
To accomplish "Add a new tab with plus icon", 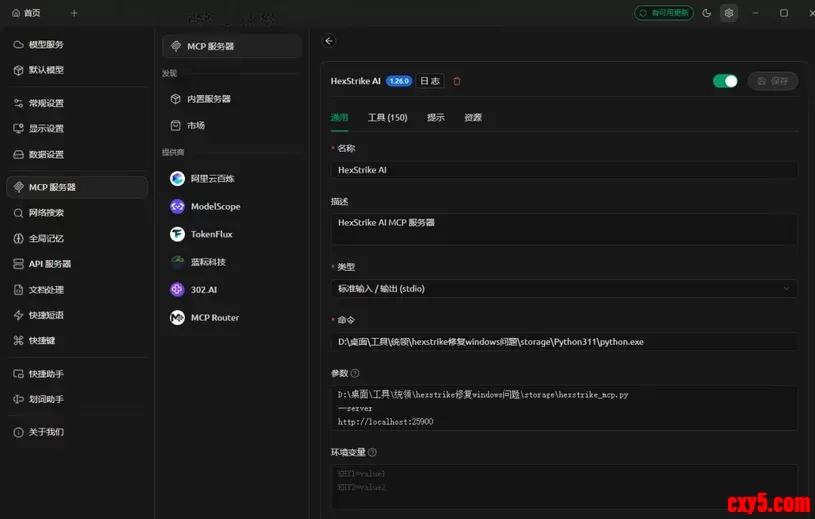I will (x=74, y=13).
